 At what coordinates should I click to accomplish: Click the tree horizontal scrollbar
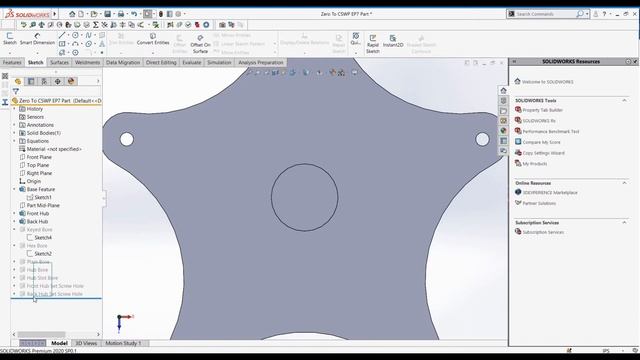pyautogui.click(x=41, y=334)
